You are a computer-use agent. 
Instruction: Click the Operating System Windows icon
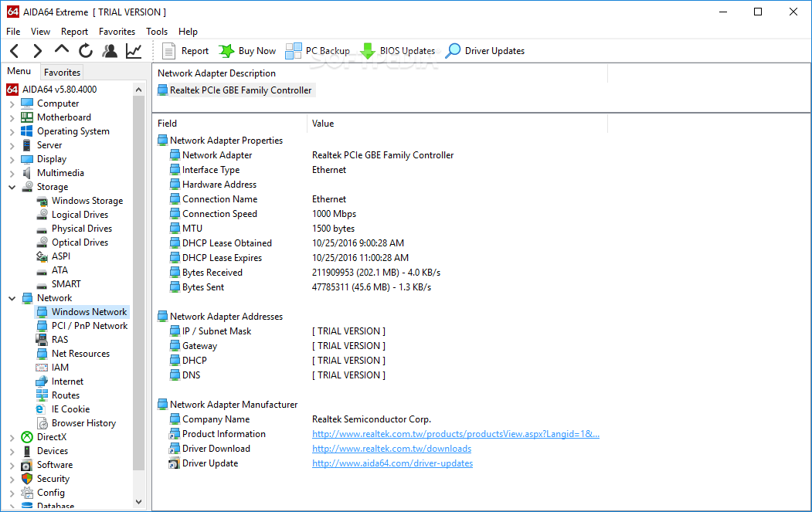tap(27, 131)
